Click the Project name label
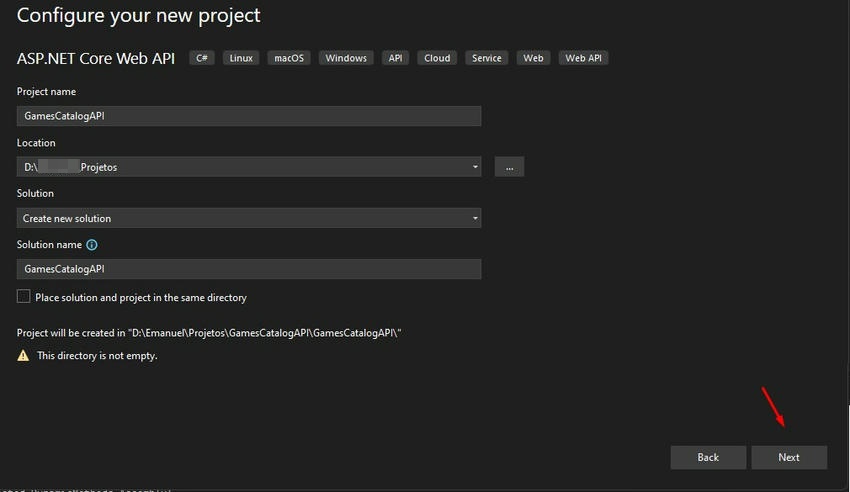The width and height of the screenshot is (850, 492). point(46,92)
